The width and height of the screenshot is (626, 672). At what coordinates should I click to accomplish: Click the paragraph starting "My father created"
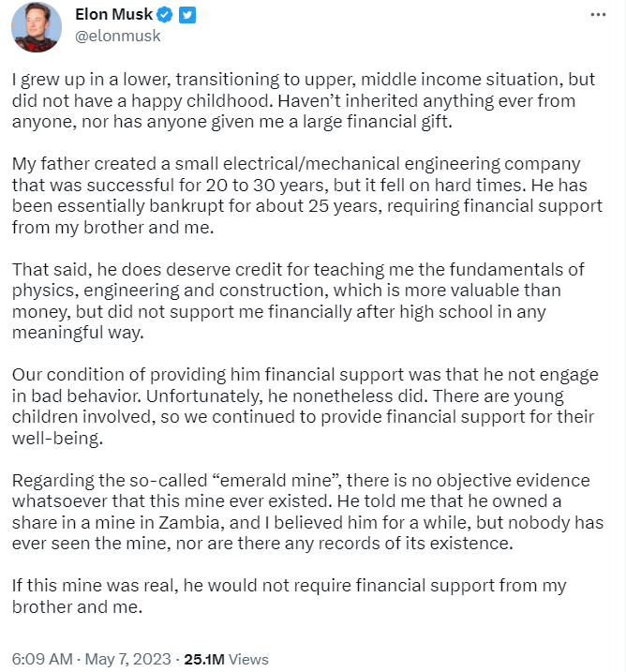pyautogui.click(x=300, y=196)
